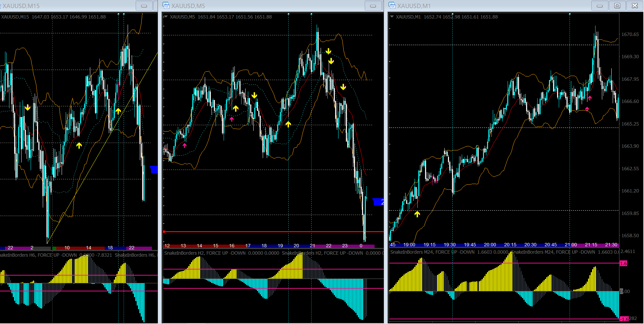Viewport: 644px width, 324px height.
Task: Select the yellow diagonal trend line in M15 chart
Action: [102, 148]
